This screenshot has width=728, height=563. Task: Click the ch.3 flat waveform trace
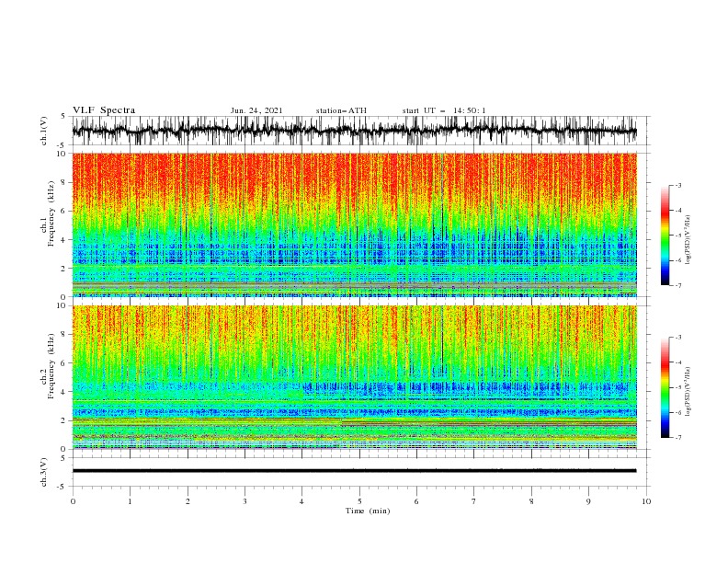[x=354, y=471]
